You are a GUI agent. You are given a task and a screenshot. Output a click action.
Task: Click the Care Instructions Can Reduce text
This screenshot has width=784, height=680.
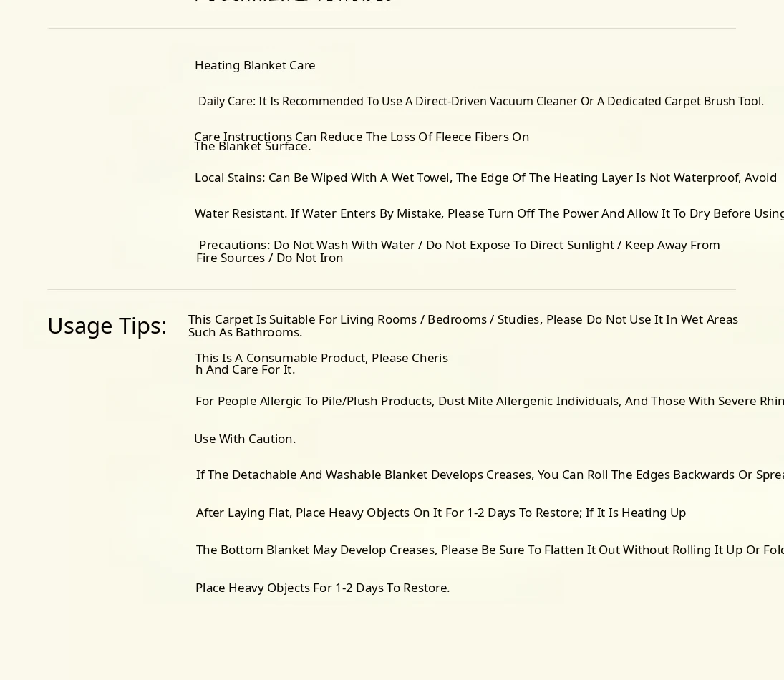pyautogui.click(x=362, y=135)
